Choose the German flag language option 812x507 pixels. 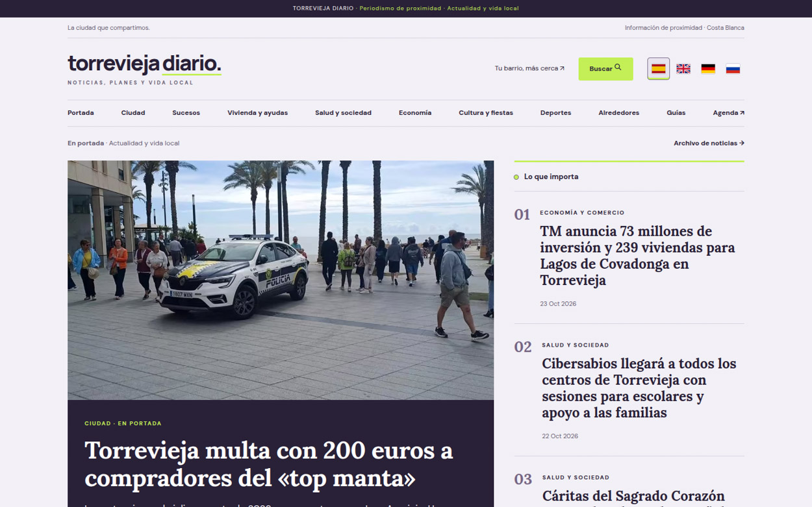pos(708,69)
